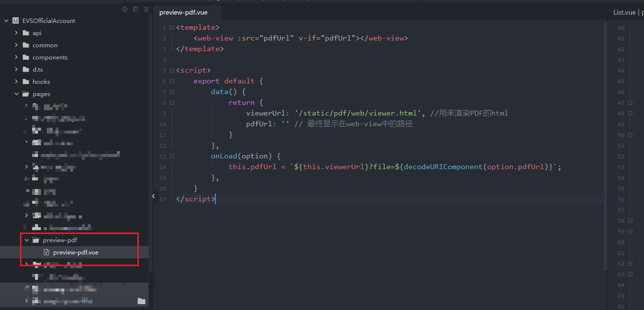Click the closing </template> tag
Image resolution: width=644 pixels, height=310 pixels.
pos(200,49)
